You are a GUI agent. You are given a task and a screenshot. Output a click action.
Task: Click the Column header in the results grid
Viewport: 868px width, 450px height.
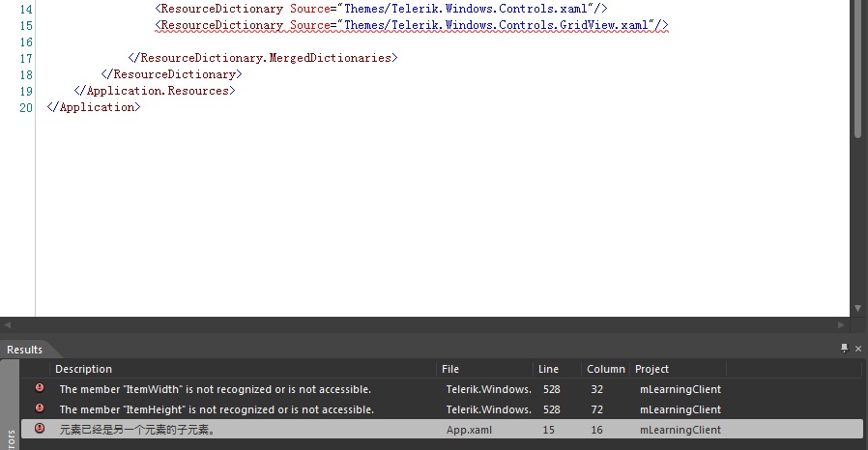click(606, 369)
